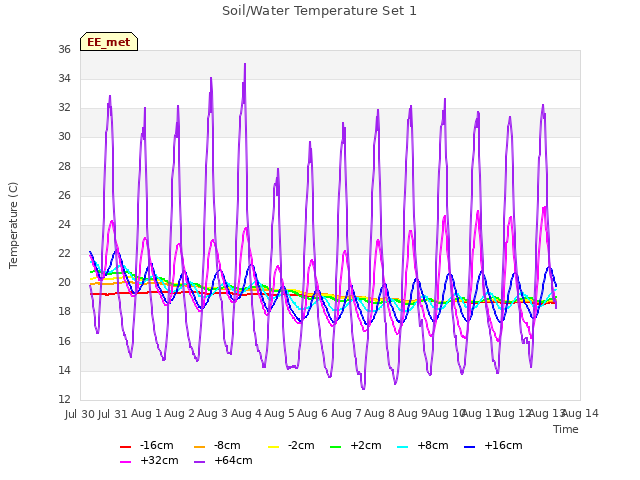Viewport: 640px width, 480px height.
Task: Click the Aug 1 x-axis date label
Action: pos(146,413)
